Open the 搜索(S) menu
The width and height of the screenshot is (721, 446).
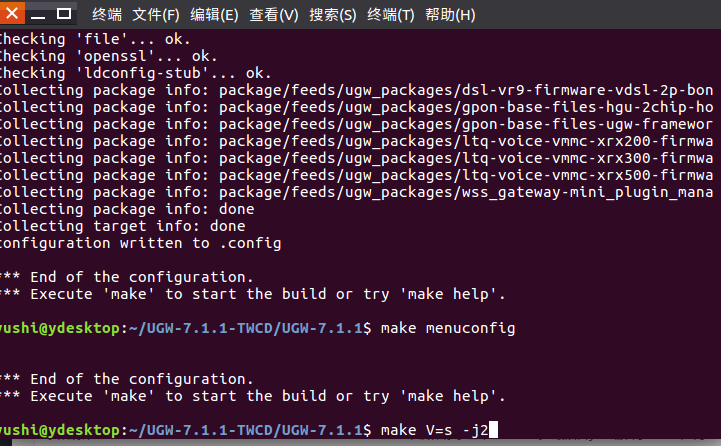tap(332, 15)
